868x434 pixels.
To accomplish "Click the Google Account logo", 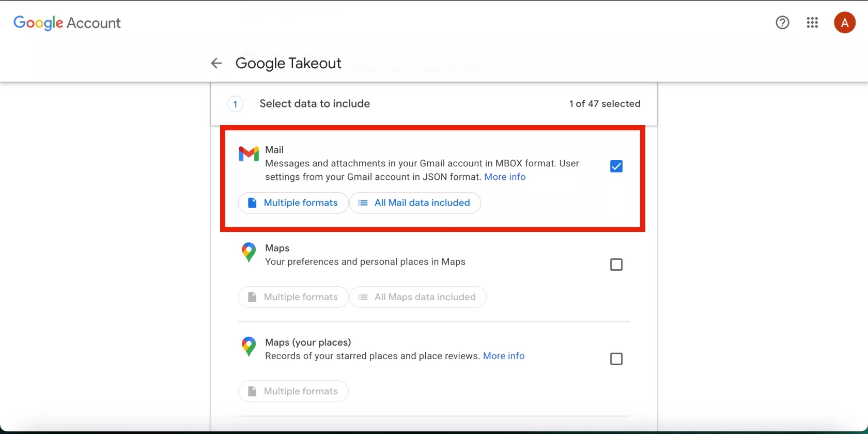I will (67, 23).
